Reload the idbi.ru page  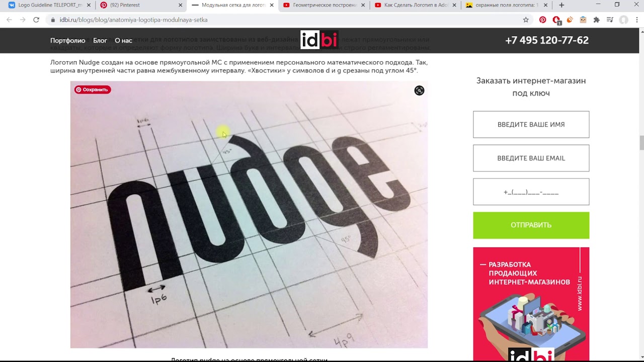click(x=36, y=20)
